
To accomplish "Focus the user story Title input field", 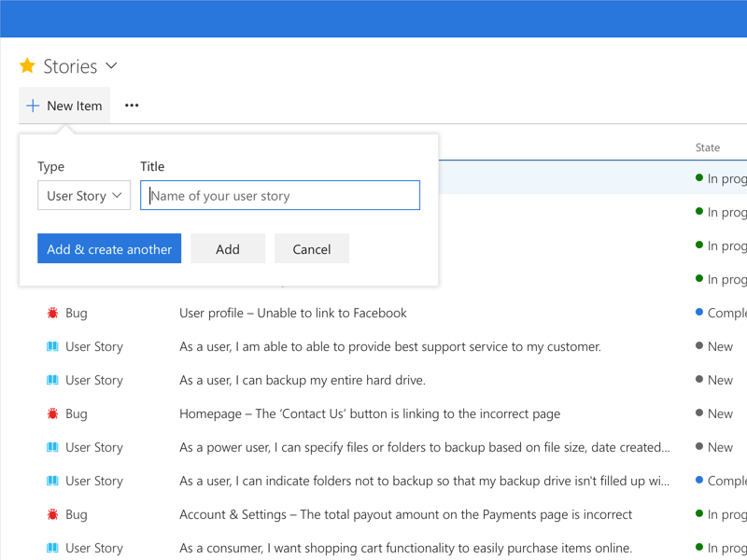I will [280, 196].
